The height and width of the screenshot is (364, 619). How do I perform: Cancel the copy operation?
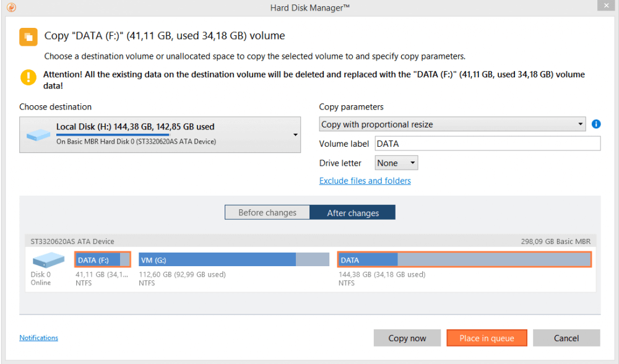566,337
